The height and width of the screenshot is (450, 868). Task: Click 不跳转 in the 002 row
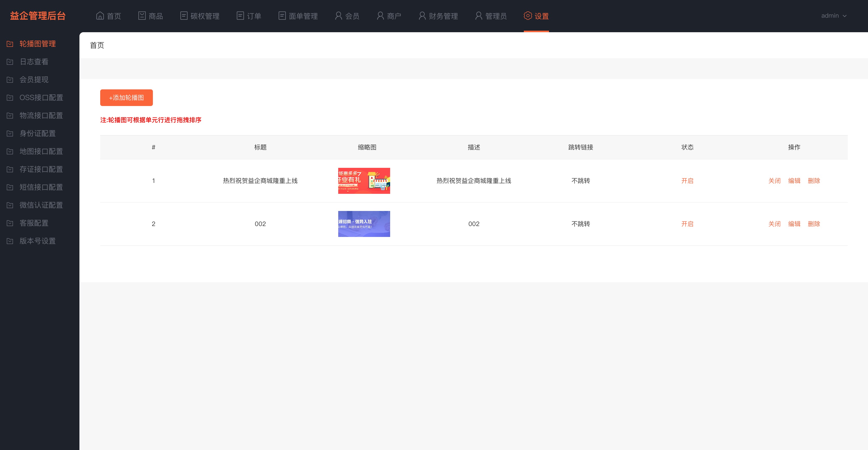click(581, 224)
